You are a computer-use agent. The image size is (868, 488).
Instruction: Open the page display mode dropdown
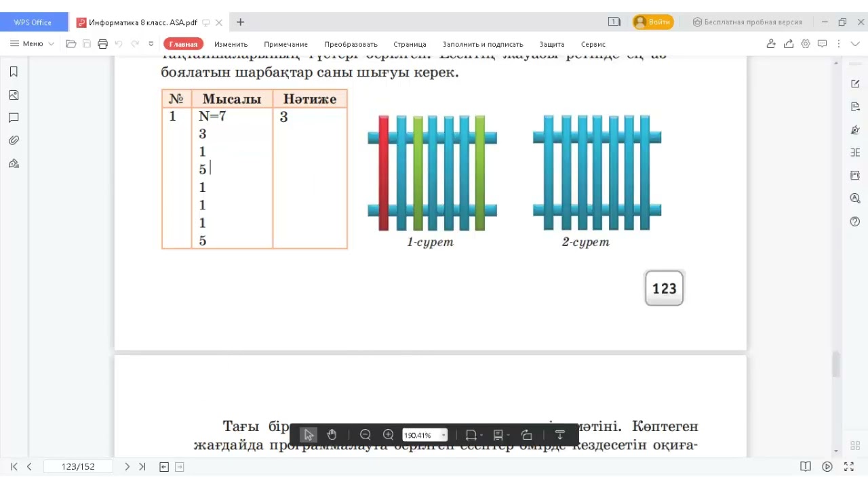coord(500,435)
